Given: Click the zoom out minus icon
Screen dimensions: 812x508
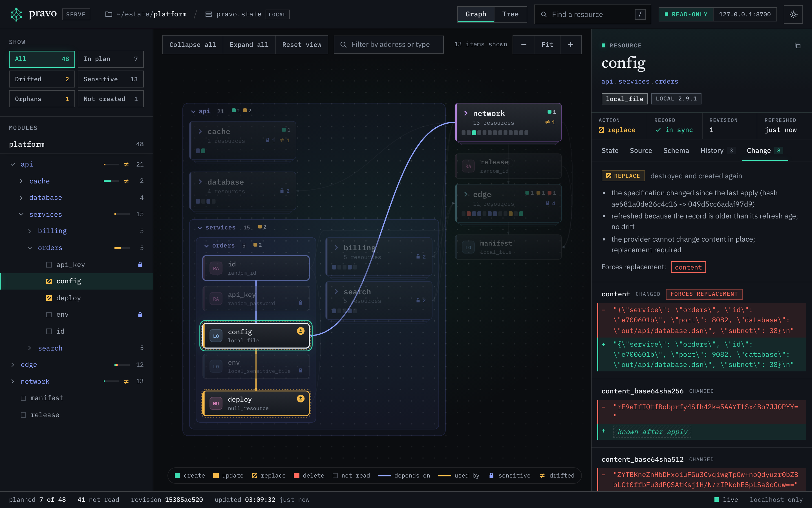Looking at the screenshot, I should click(x=524, y=45).
